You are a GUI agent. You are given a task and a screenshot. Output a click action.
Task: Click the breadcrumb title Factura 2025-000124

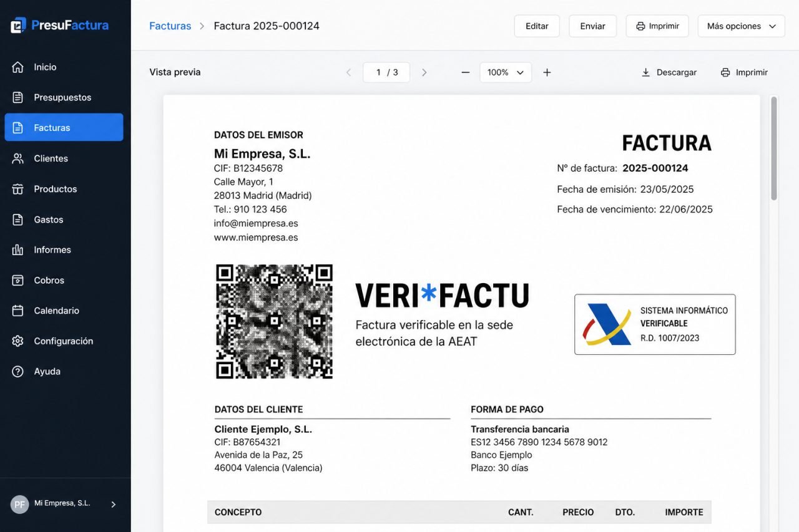[267, 26]
